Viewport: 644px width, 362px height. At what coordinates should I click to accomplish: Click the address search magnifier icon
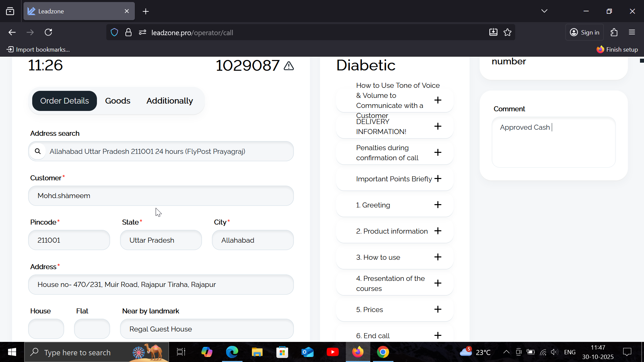(38, 151)
